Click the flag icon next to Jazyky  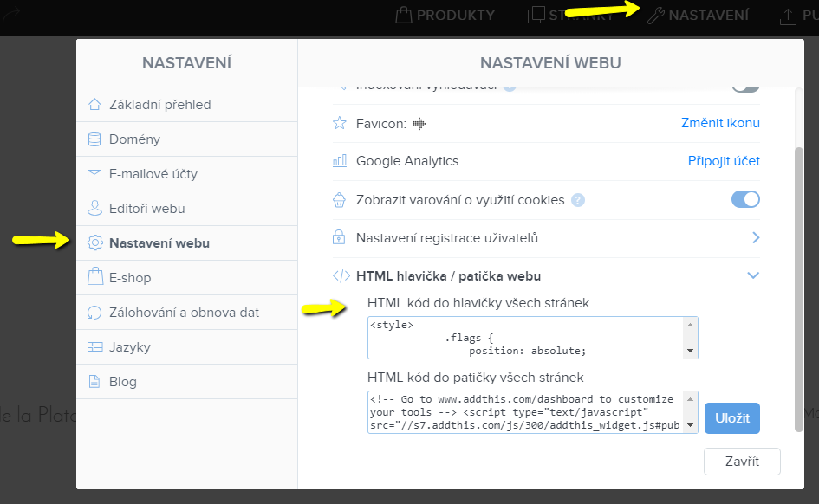click(x=94, y=347)
